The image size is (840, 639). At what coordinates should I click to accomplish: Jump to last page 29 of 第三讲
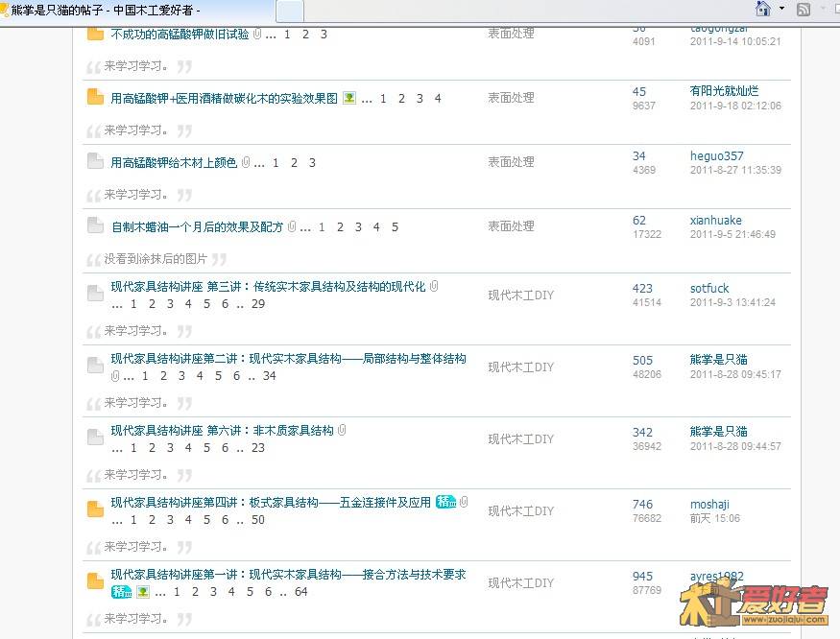tap(258, 304)
